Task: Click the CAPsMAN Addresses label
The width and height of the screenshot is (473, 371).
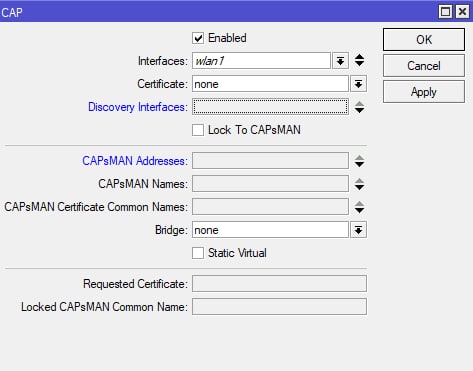Action: coord(135,161)
